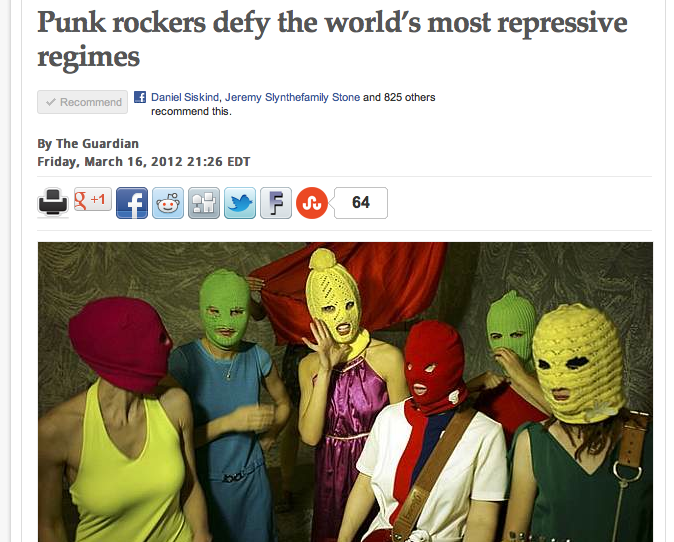674x542 pixels.
Task: Click the small Facebook logo beside recommendations
Action: 140,97
